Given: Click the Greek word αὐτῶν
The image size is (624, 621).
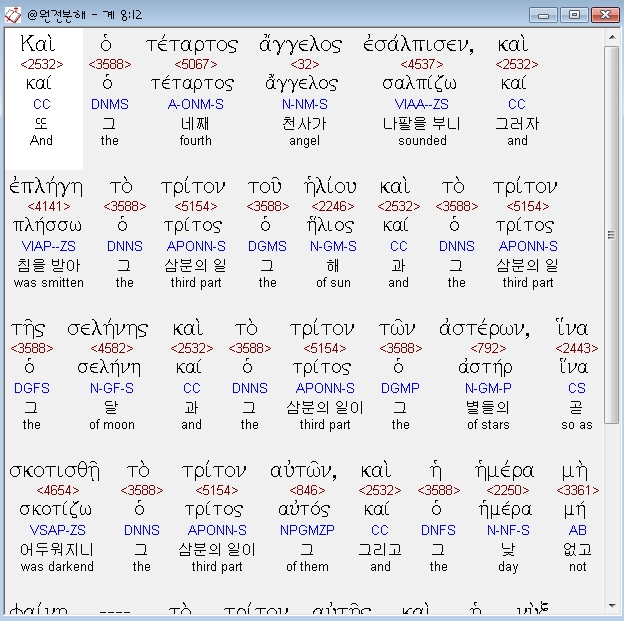Looking at the screenshot, I should [303, 471].
